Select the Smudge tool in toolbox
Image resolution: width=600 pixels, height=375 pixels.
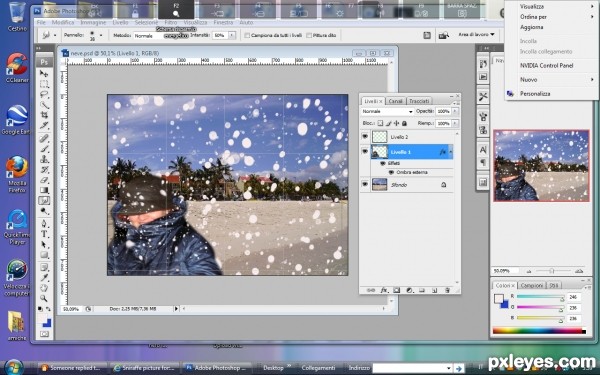click(x=44, y=200)
